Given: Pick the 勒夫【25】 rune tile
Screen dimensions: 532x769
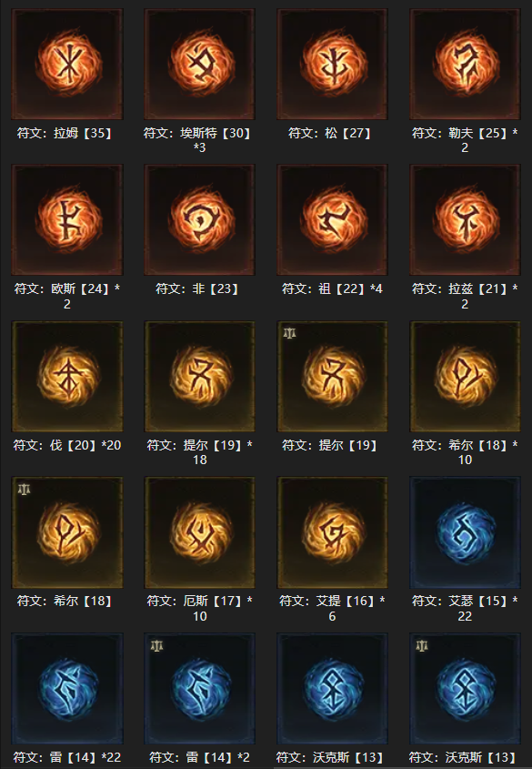Looking at the screenshot, I should (465, 64).
